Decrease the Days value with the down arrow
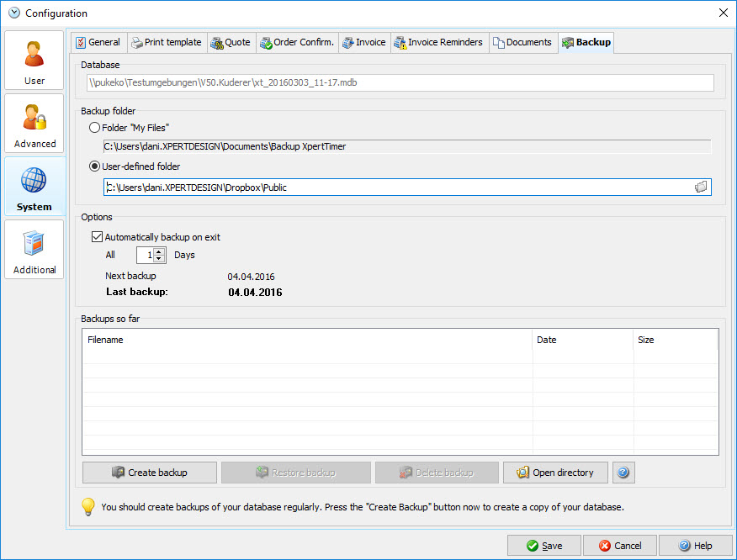The height and width of the screenshot is (560, 737). tap(160, 259)
